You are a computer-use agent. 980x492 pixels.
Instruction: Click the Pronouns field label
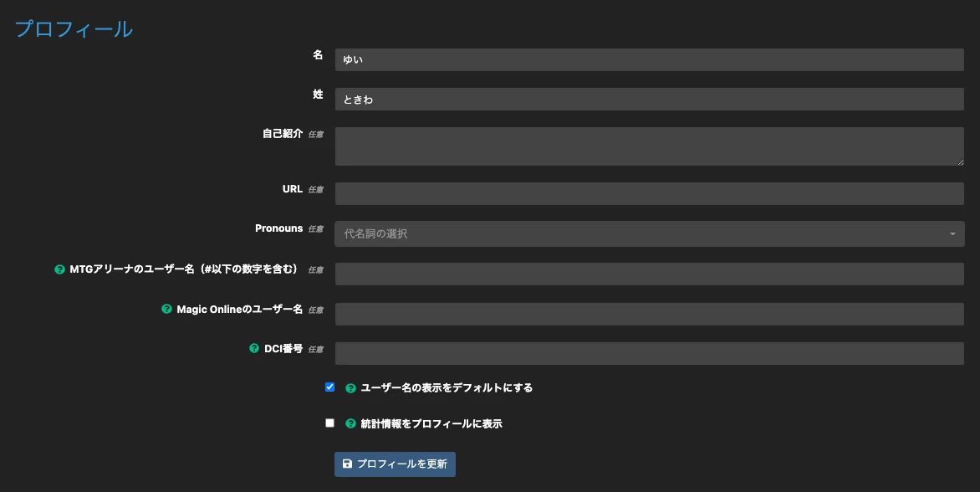[x=278, y=228]
